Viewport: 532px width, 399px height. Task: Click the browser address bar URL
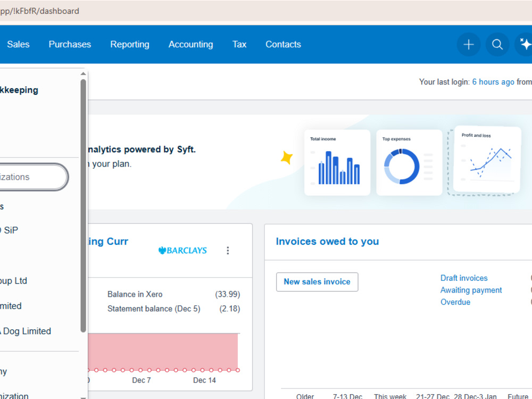pyautogui.click(x=40, y=11)
